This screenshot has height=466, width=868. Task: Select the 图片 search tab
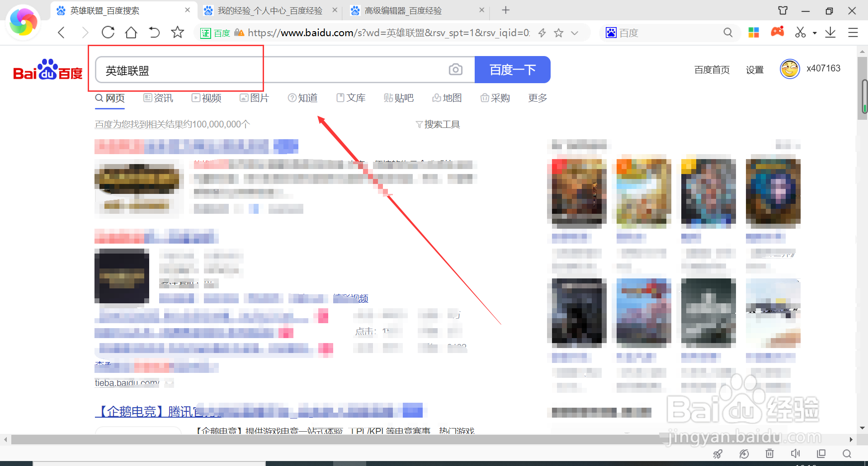click(254, 98)
